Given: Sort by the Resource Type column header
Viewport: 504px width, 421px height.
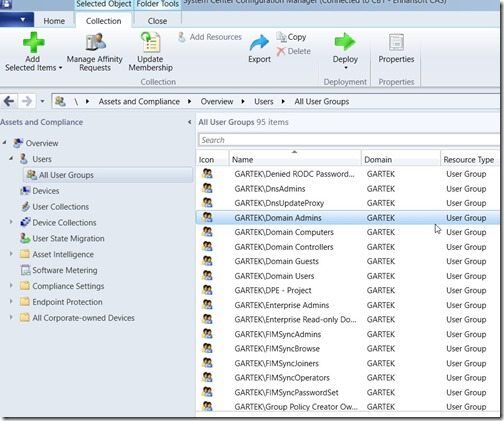Looking at the screenshot, I should (x=470, y=159).
